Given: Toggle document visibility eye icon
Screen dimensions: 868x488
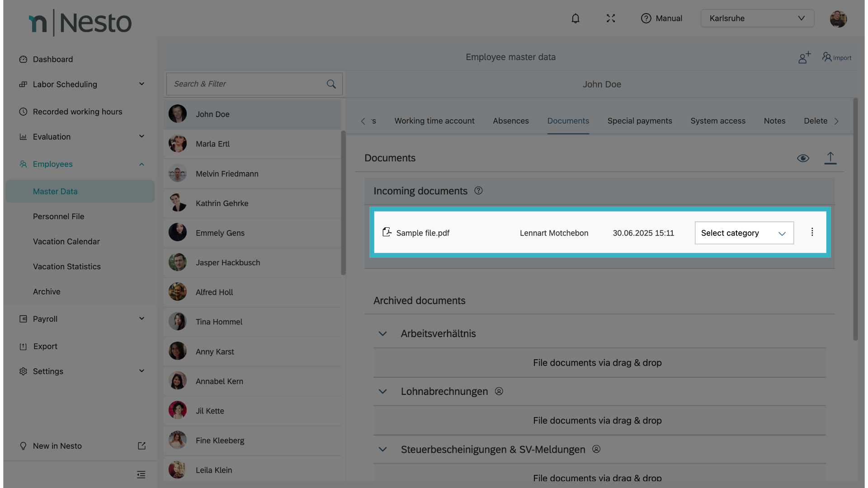Looking at the screenshot, I should click(x=803, y=158).
